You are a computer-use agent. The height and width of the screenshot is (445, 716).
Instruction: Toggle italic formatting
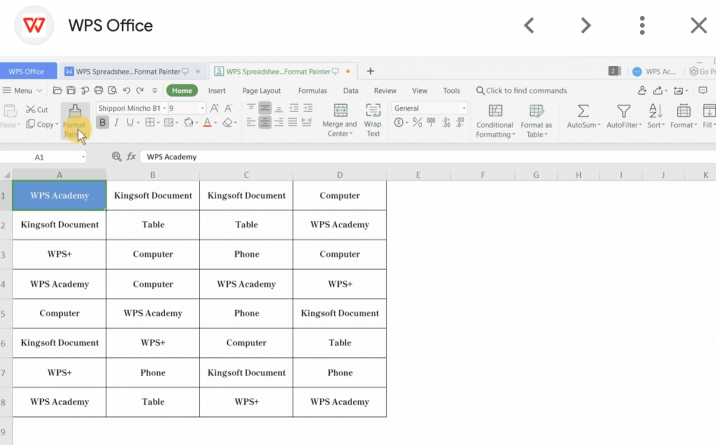click(116, 123)
